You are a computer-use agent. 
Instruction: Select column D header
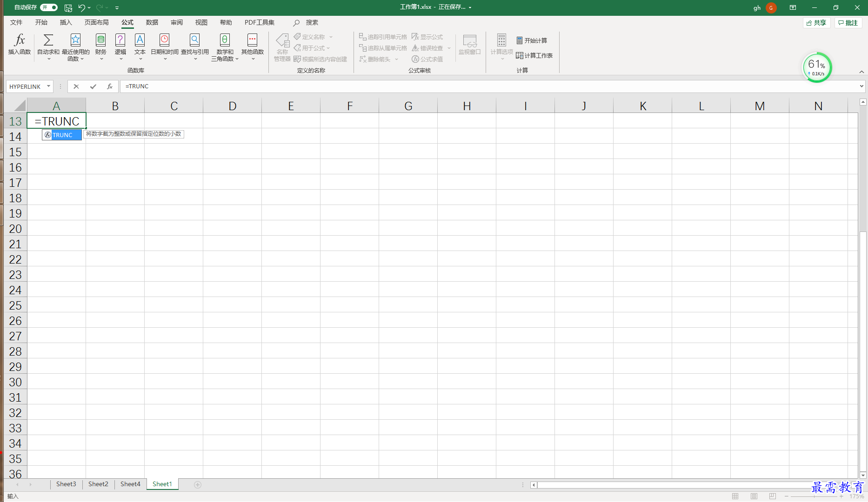(x=233, y=106)
